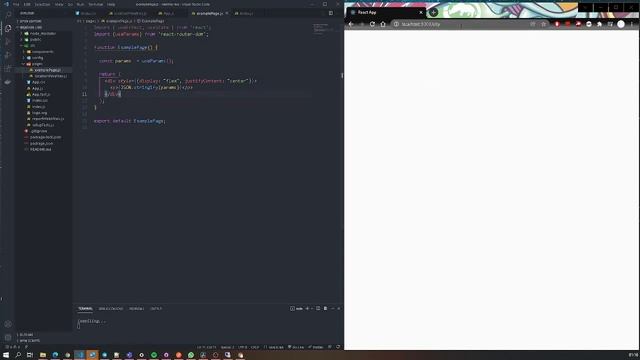
Task: Open the Selection menu
Action: click(x=42, y=4)
